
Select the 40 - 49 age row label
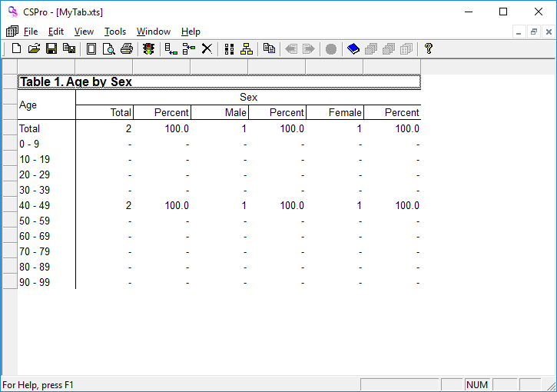tap(35, 205)
